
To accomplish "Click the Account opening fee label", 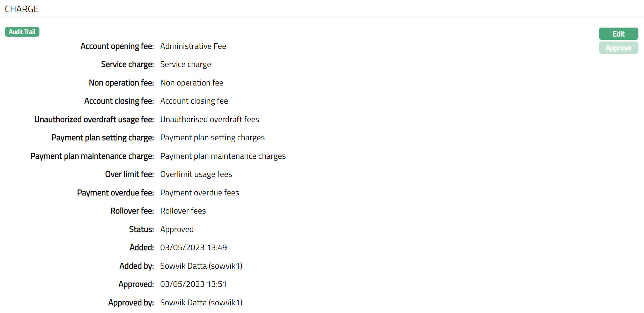I will [117, 46].
